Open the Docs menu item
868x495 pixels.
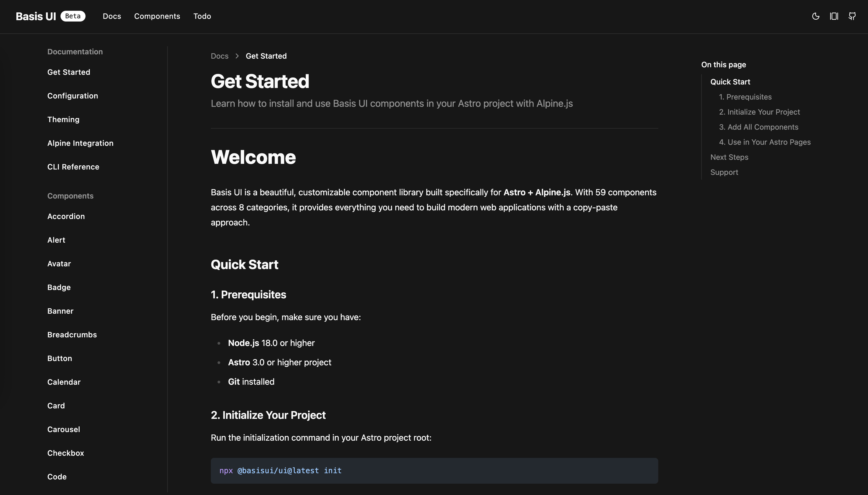pos(112,16)
